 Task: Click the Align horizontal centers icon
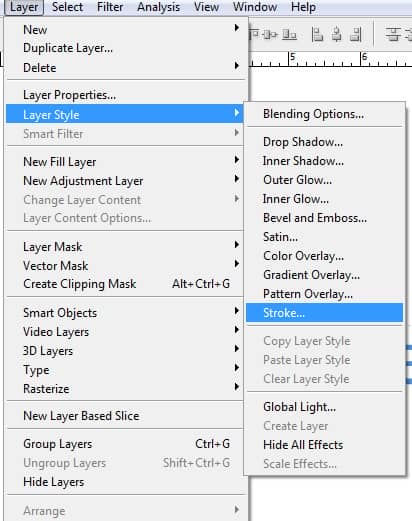pos(337,34)
